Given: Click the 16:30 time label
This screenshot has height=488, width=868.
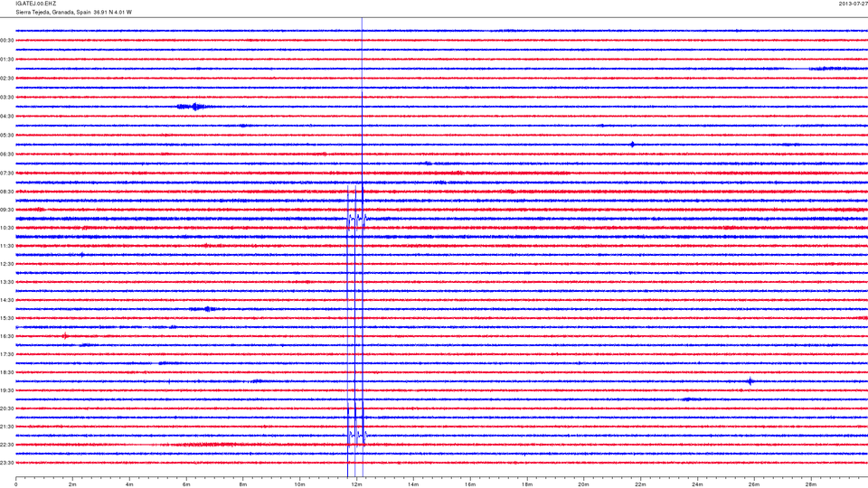Looking at the screenshot, I should [7, 336].
